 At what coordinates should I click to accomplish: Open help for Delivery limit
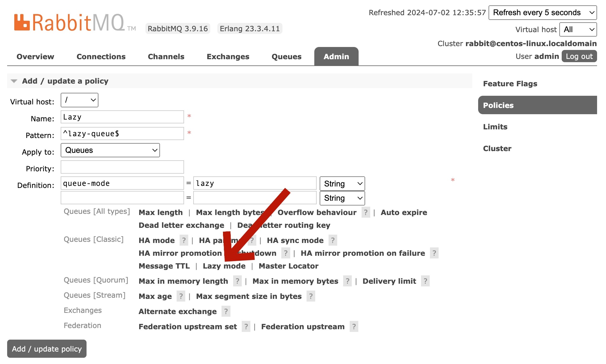pos(425,281)
